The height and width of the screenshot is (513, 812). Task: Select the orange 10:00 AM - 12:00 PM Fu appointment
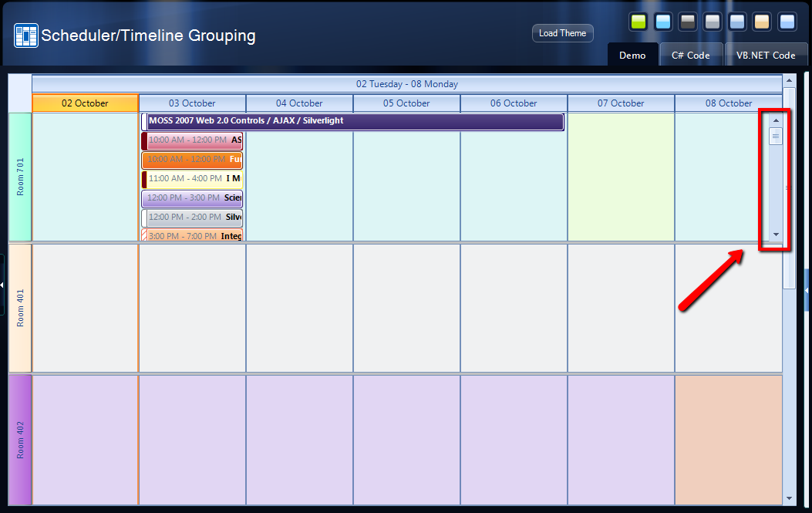[191, 160]
